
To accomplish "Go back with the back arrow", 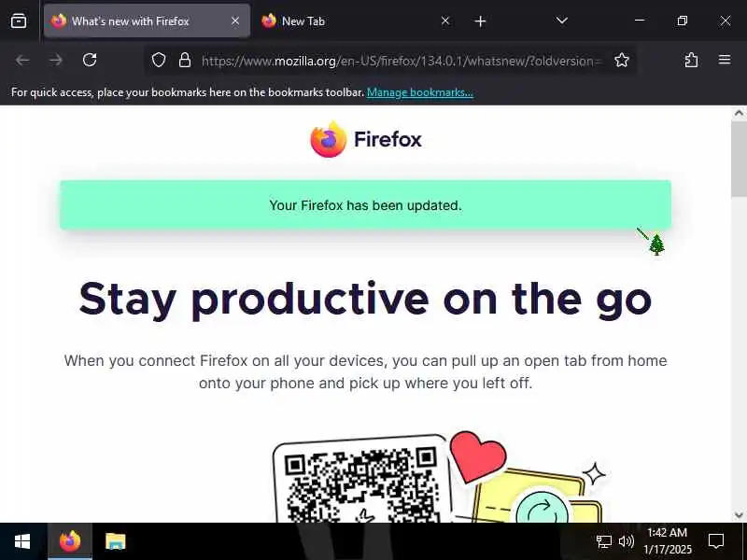I will (x=22, y=60).
